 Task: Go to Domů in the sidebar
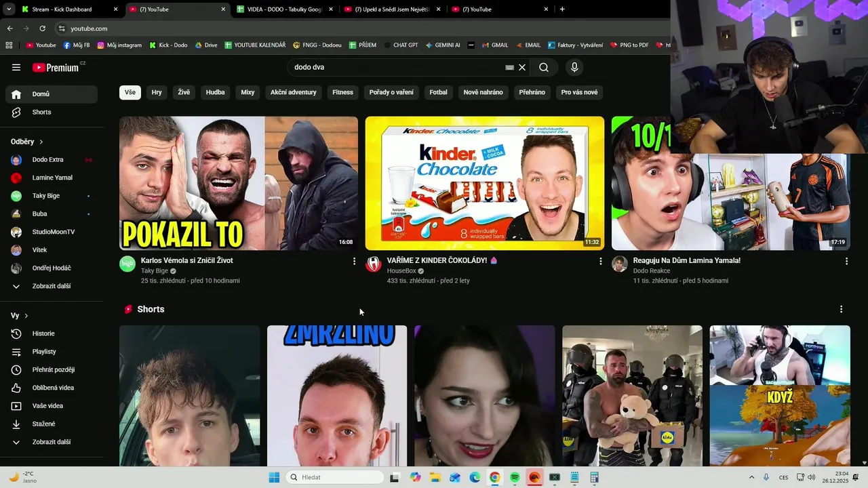pyautogui.click(x=52, y=94)
